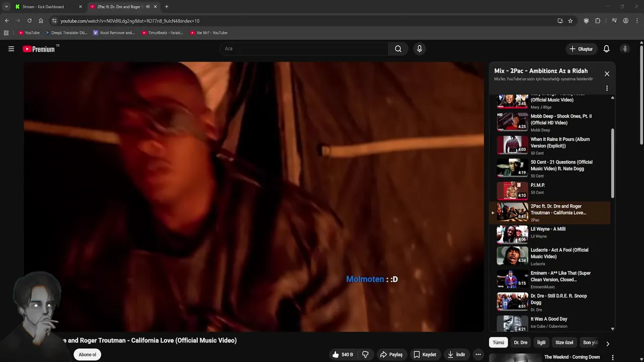Close the 2Pac YouTube browser tab
Screen dimensions: 644x362
click(155, 7)
